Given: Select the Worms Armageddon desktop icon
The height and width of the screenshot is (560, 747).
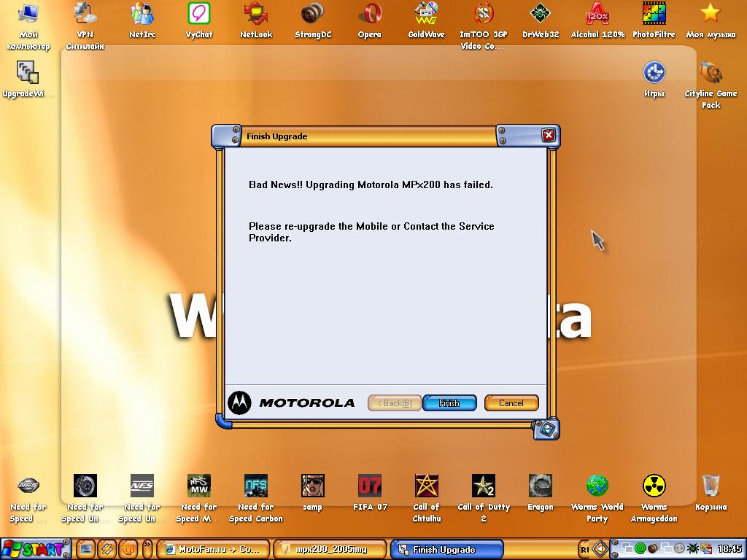Looking at the screenshot, I should click(654, 498).
